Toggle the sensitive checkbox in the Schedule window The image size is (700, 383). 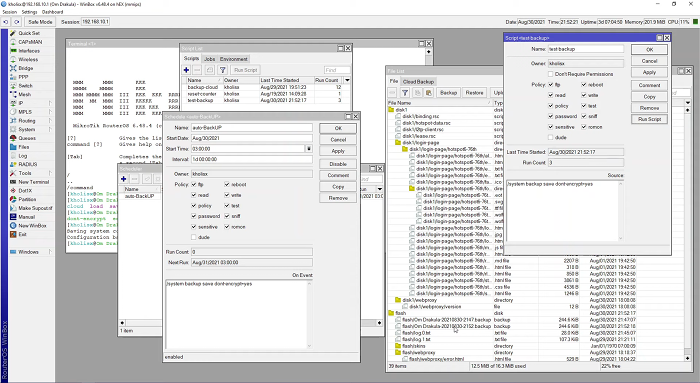coord(194,227)
